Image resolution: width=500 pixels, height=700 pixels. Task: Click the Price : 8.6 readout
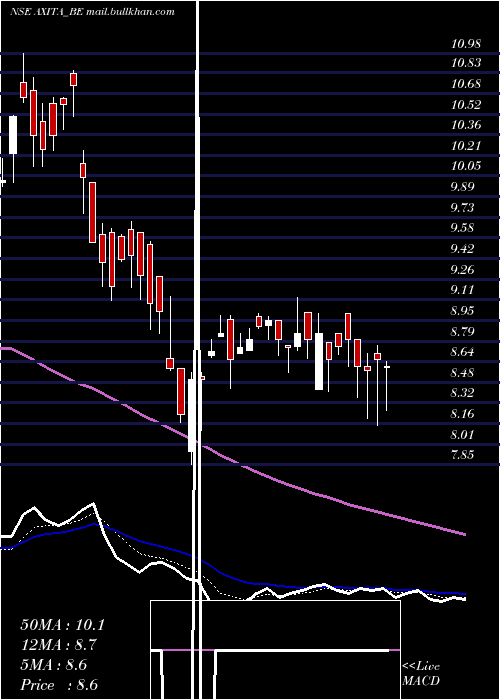(59, 685)
